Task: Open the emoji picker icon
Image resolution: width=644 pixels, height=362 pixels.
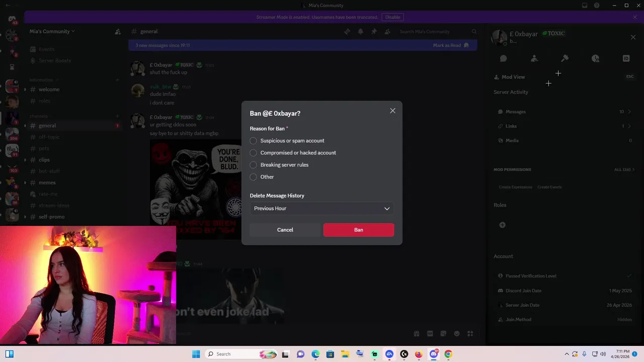Action: [457, 333]
